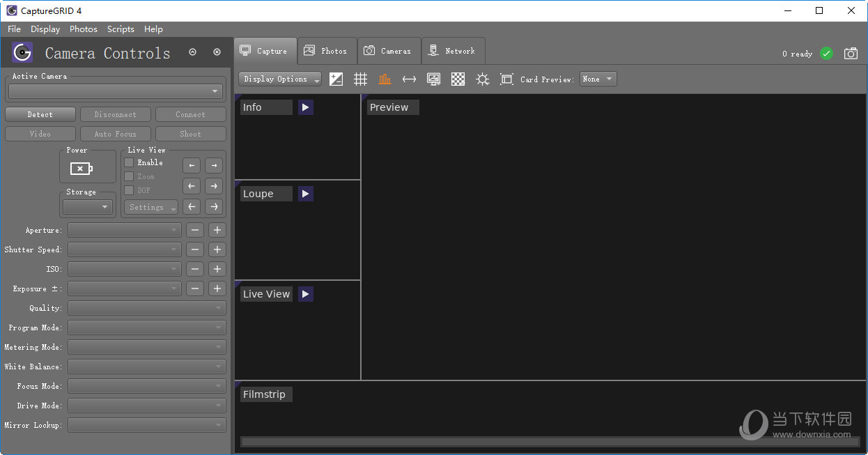Click the Aperture plus button
Image resolution: width=868 pixels, height=455 pixels.
click(217, 230)
